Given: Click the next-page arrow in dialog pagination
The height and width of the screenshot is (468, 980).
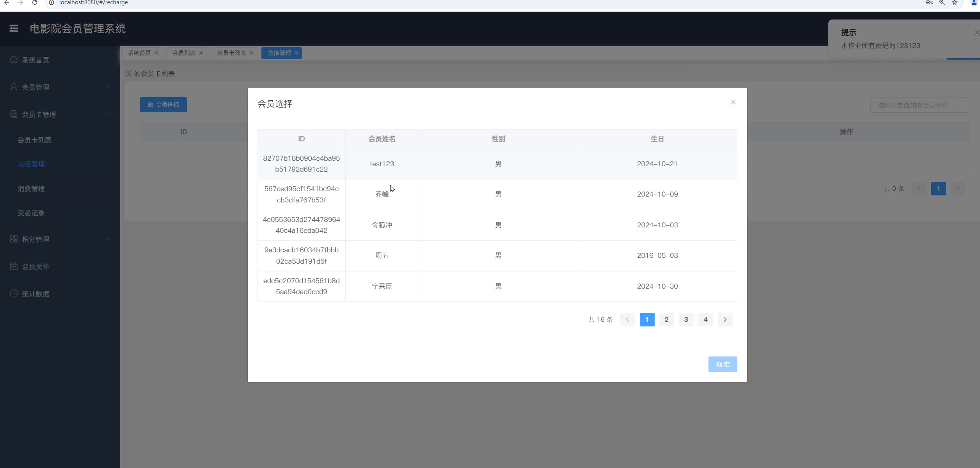Looking at the screenshot, I should point(725,319).
